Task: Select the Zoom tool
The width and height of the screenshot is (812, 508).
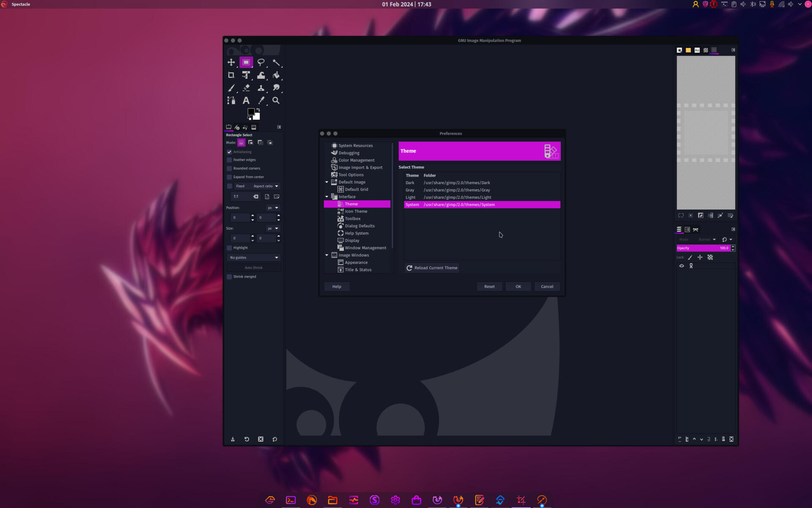Action: pos(277,100)
